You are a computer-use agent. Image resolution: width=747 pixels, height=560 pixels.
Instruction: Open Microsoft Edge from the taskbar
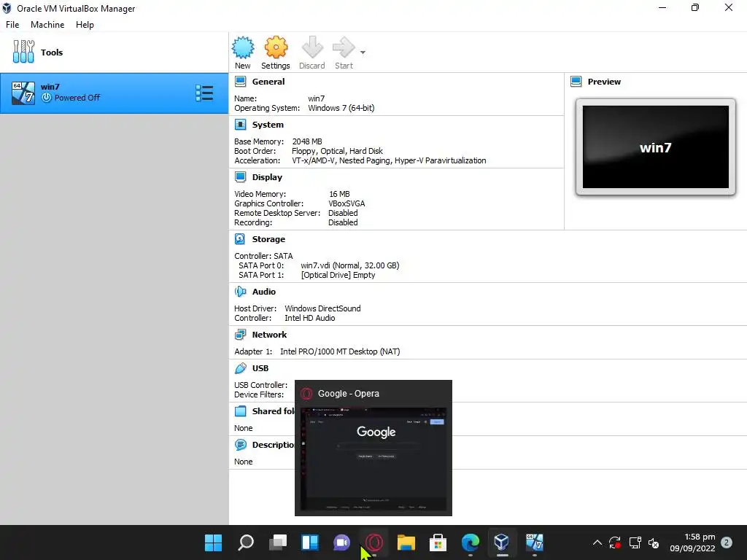pyautogui.click(x=471, y=542)
